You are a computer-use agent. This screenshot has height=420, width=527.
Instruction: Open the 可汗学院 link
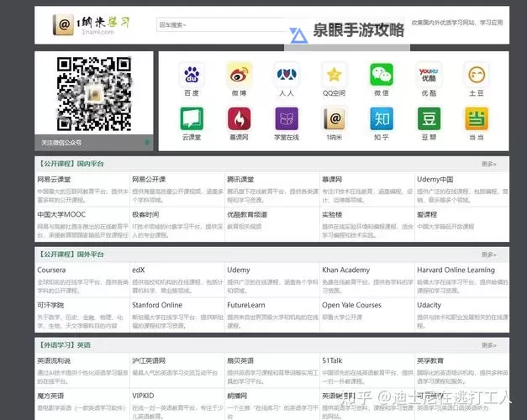click(x=50, y=305)
